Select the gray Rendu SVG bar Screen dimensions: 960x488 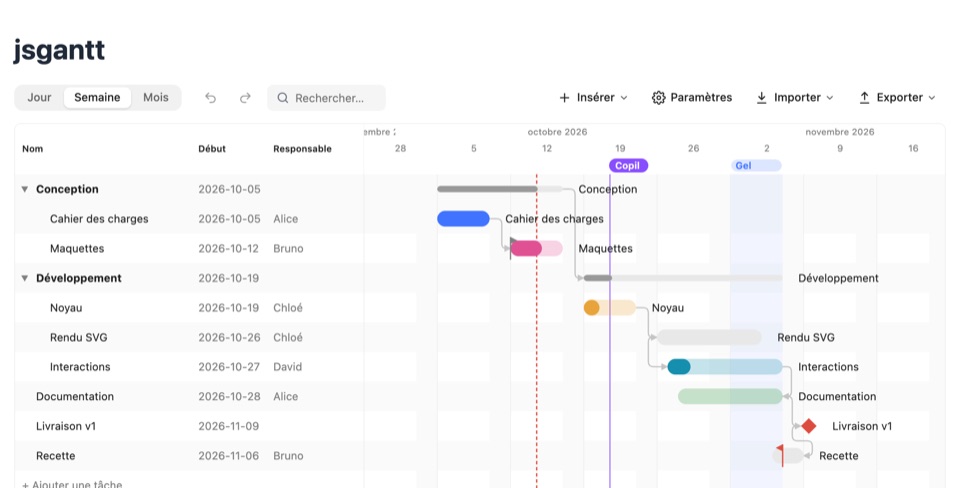pyautogui.click(x=709, y=337)
